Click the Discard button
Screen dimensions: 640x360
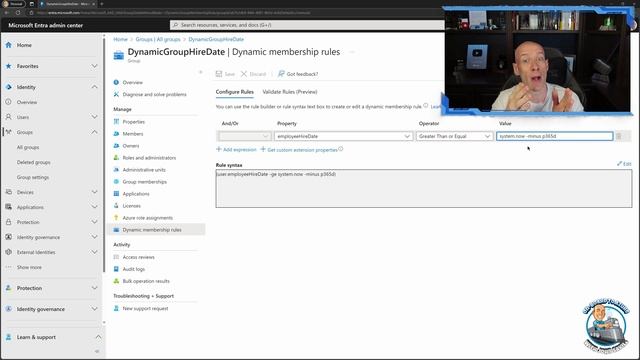(253, 74)
